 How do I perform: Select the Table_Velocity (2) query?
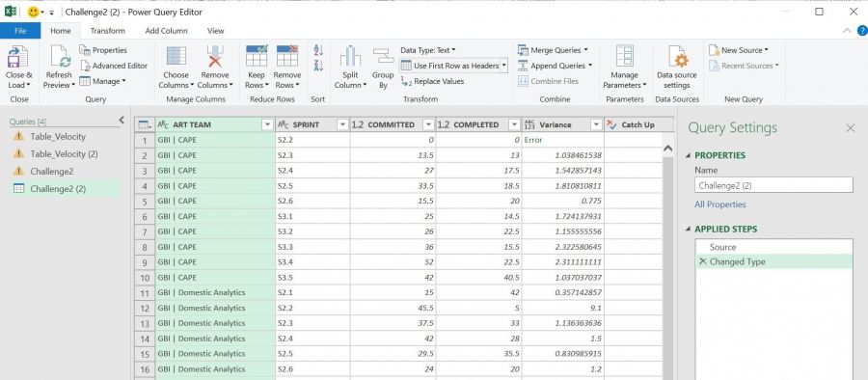click(x=66, y=153)
